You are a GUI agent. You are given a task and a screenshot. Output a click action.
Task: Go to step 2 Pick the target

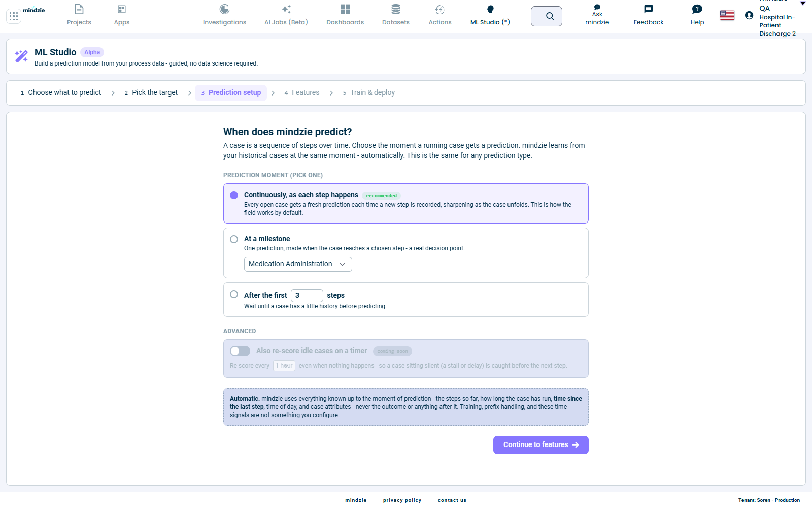(x=151, y=93)
